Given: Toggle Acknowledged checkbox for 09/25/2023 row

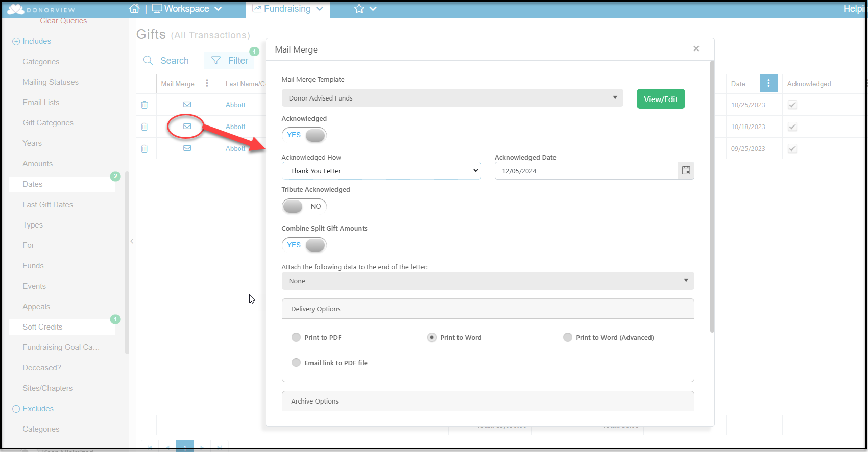Looking at the screenshot, I should tap(792, 148).
